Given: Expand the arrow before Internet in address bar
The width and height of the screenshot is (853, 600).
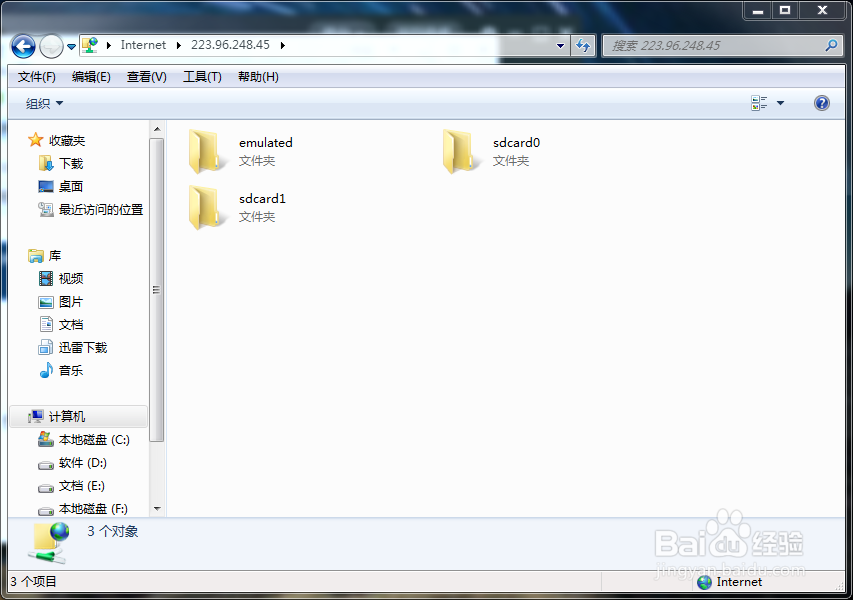Looking at the screenshot, I should pos(109,45).
